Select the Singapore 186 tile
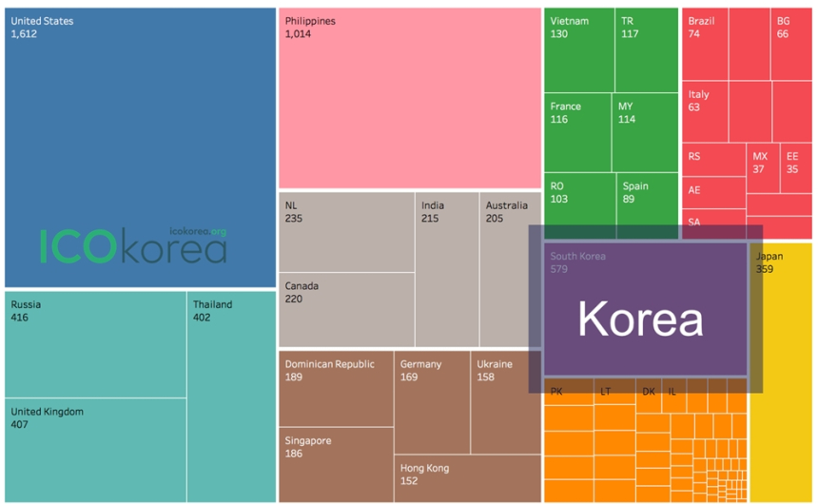The image size is (818, 504). tap(336, 465)
